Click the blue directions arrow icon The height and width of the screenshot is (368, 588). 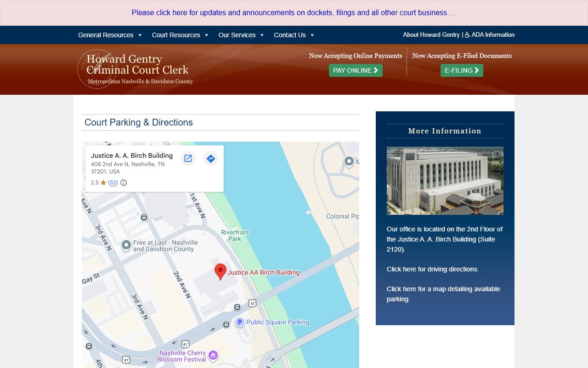coord(210,158)
